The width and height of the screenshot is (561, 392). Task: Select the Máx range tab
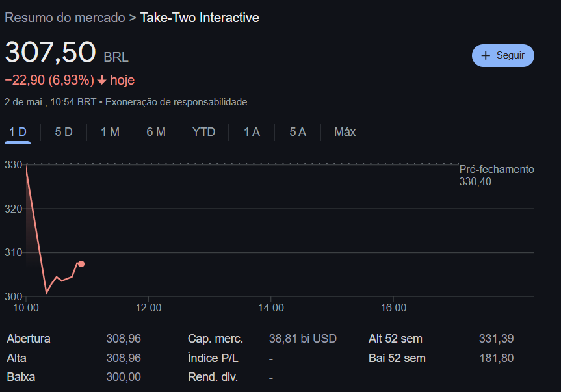345,132
